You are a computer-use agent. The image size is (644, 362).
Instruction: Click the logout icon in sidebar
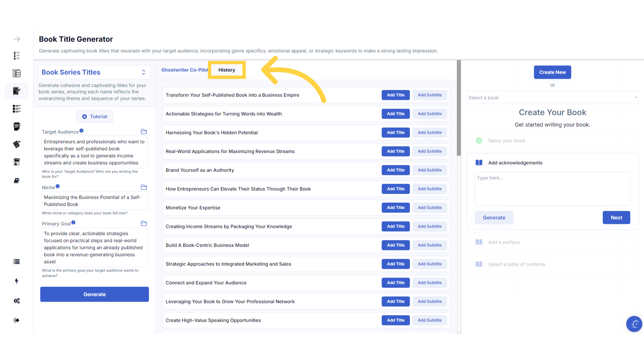(16, 320)
